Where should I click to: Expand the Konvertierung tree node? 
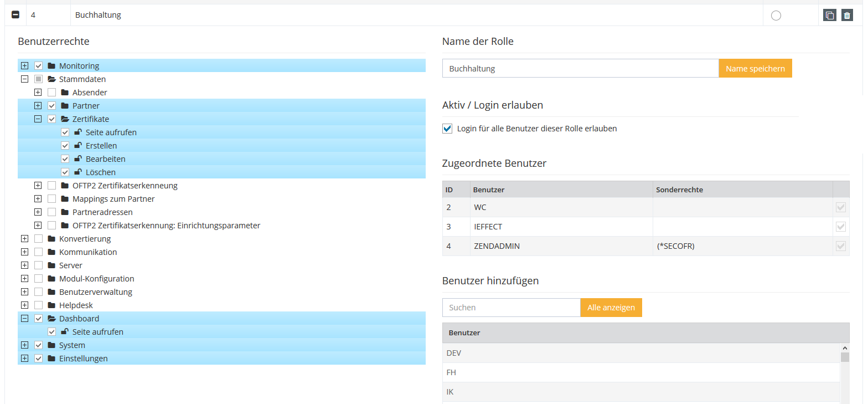point(24,239)
